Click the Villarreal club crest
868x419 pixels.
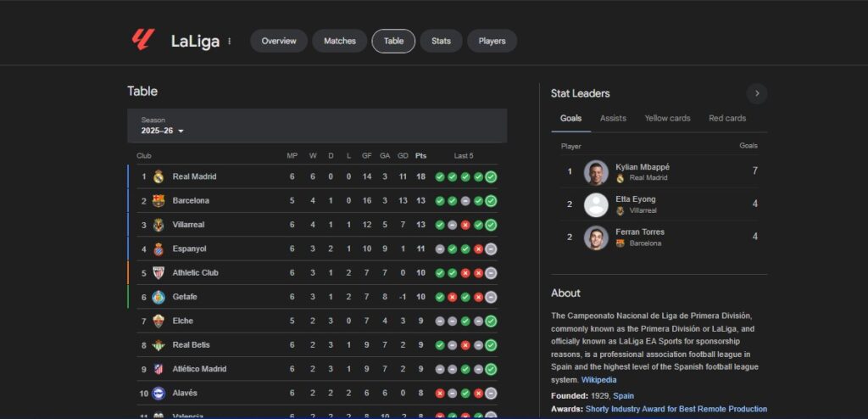(x=158, y=225)
